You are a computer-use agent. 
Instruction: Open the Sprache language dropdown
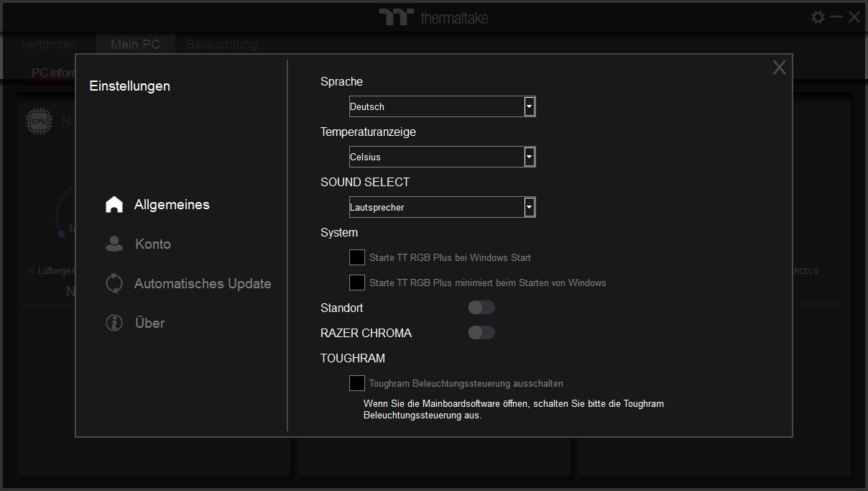point(443,106)
